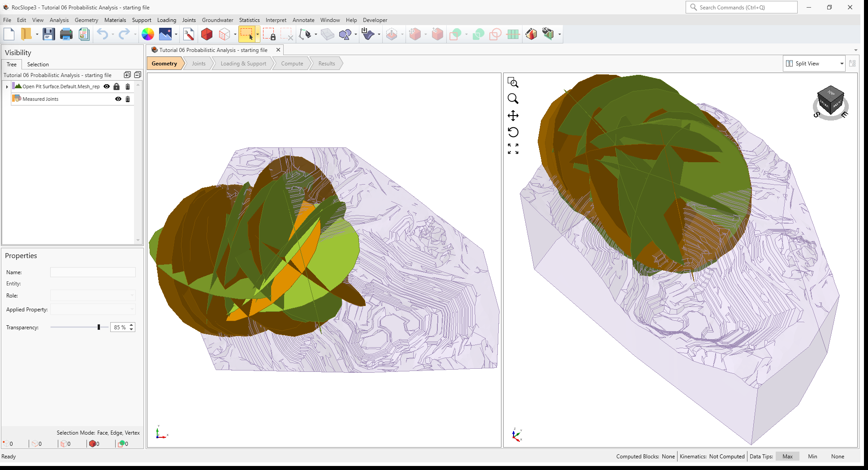Go to the Loading & Support workflow tab
Viewport: 868px width, 470px height.
[243, 64]
